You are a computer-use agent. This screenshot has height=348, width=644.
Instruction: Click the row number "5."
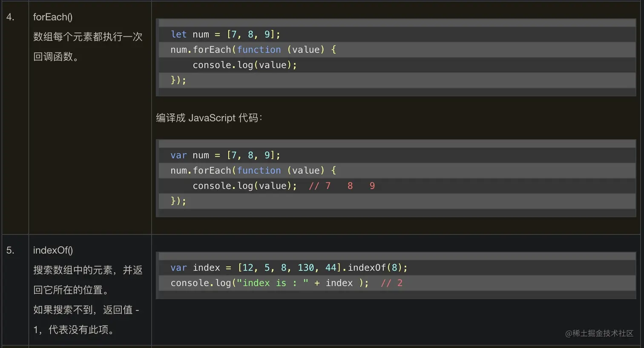(10, 251)
